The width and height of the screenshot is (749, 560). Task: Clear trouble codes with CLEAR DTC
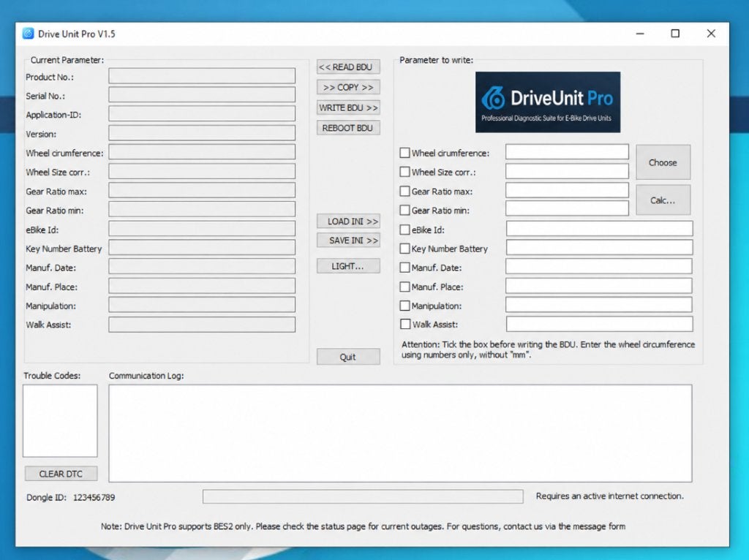click(61, 474)
